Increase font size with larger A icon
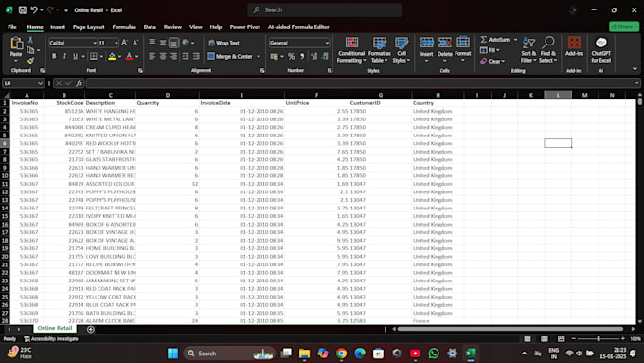644x363 pixels. pyautogui.click(x=125, y=43)
